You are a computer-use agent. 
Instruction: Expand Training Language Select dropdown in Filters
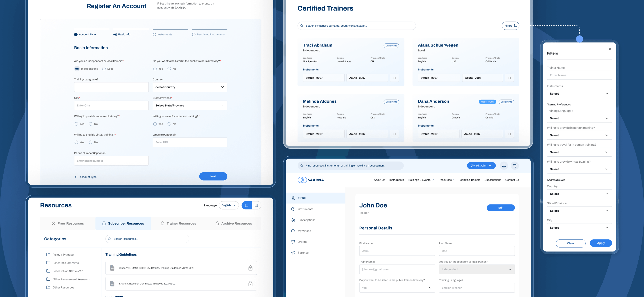pos(579,118)
